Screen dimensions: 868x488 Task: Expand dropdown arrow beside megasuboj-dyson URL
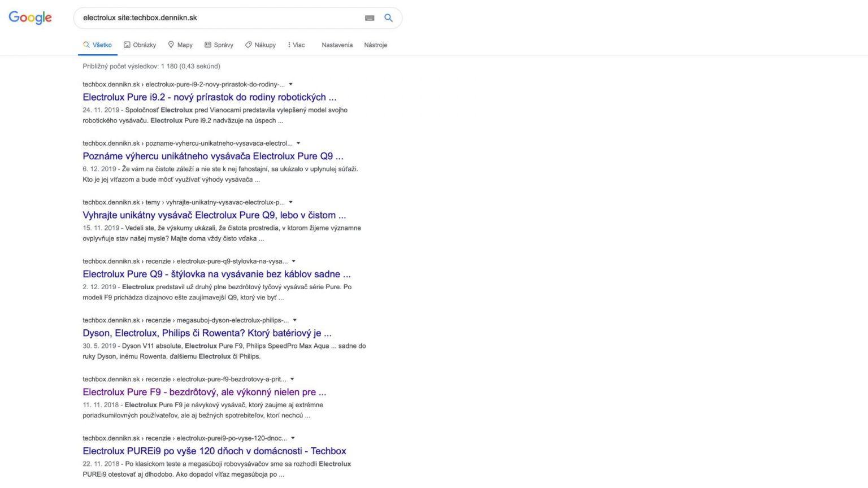click(294, 320)
